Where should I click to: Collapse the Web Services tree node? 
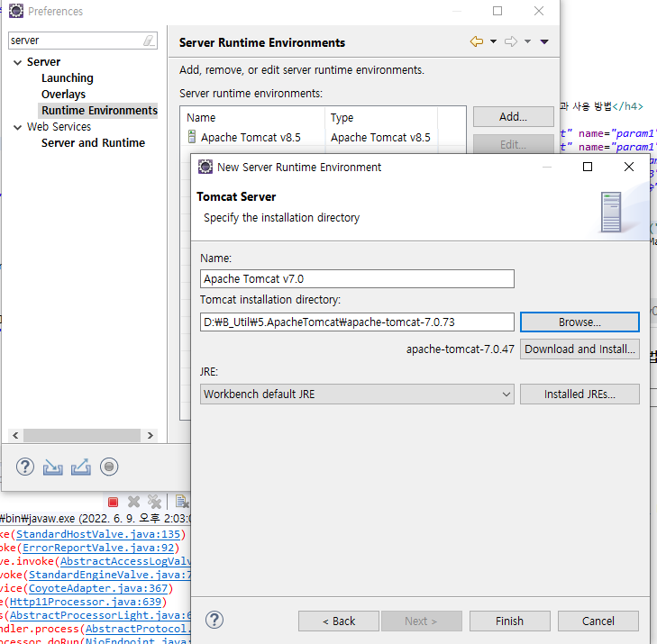coord(18,127)
